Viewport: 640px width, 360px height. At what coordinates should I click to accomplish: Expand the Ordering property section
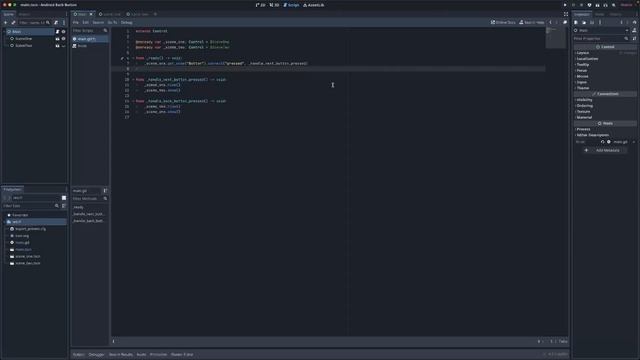[x=584, y=106]
